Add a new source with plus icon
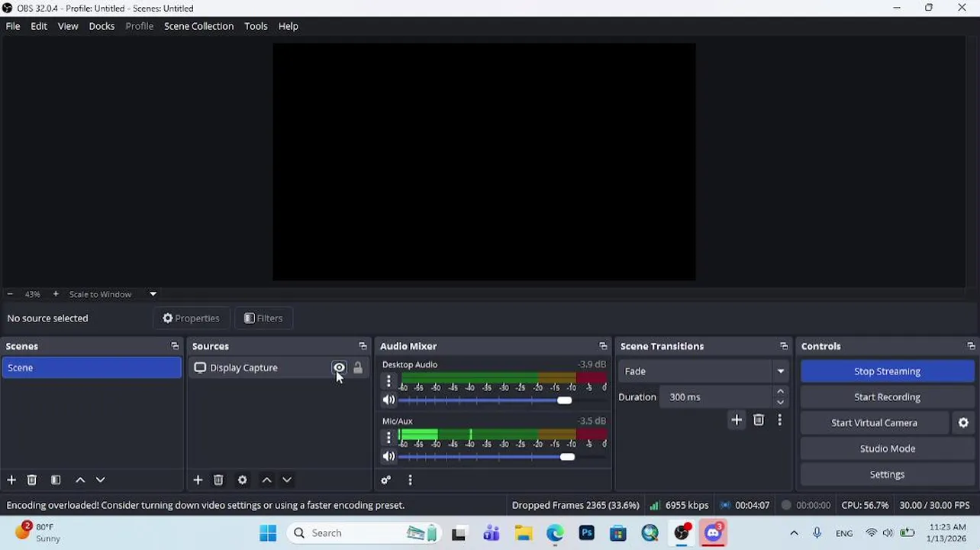This screenshot has height=550, width=980. pyautogui.click(x=198, y=480)
